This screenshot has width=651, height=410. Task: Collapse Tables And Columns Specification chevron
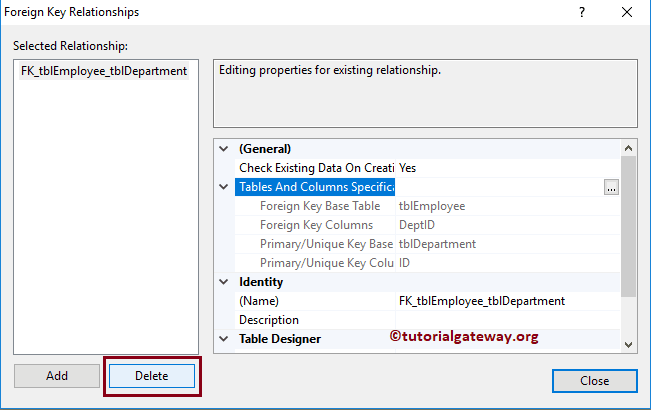click(223, 187)
